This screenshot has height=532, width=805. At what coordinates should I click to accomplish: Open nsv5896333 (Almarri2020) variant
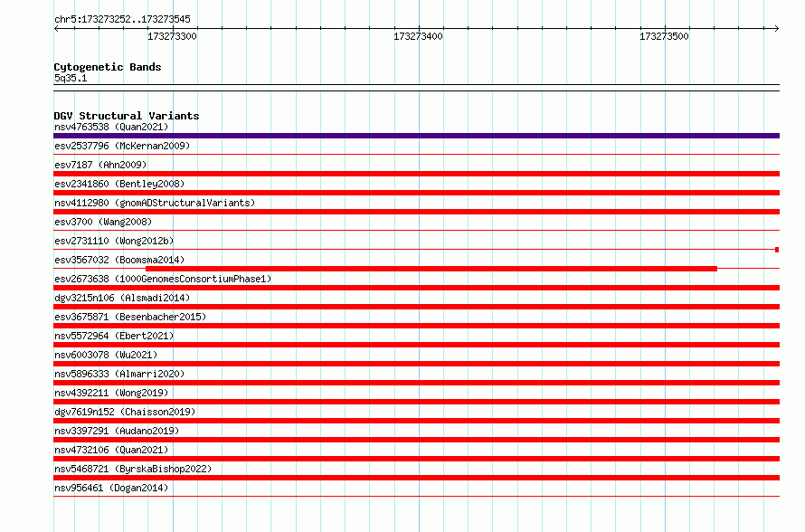click(x=119, y=374)
